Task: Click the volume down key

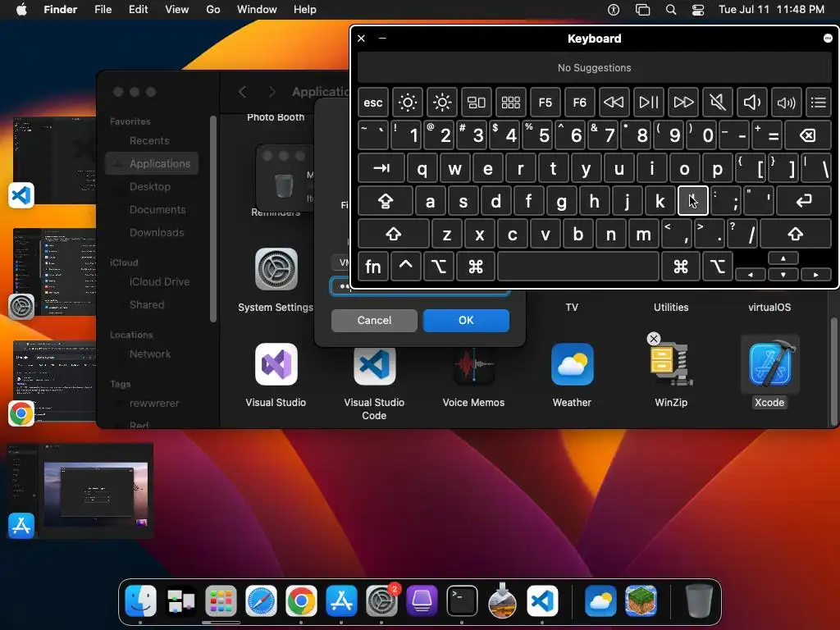Action: pos(751,103)
